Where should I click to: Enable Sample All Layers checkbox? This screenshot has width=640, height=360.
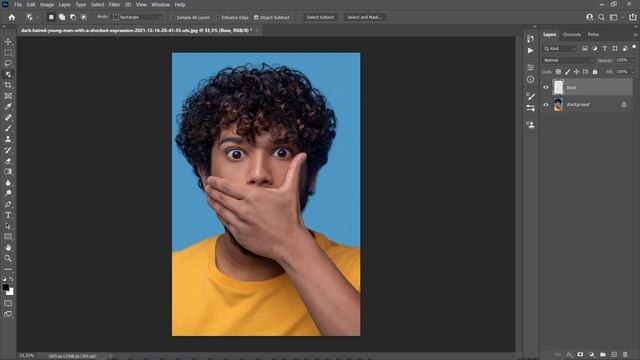click(x=173, y=18)
